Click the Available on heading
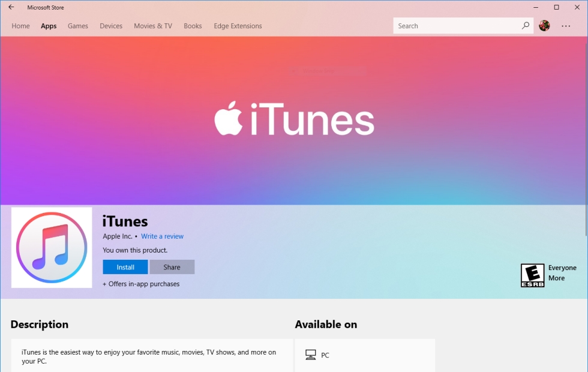Image resolution: width=588 pixels, height=372 pixels. (x=326, y=325)
